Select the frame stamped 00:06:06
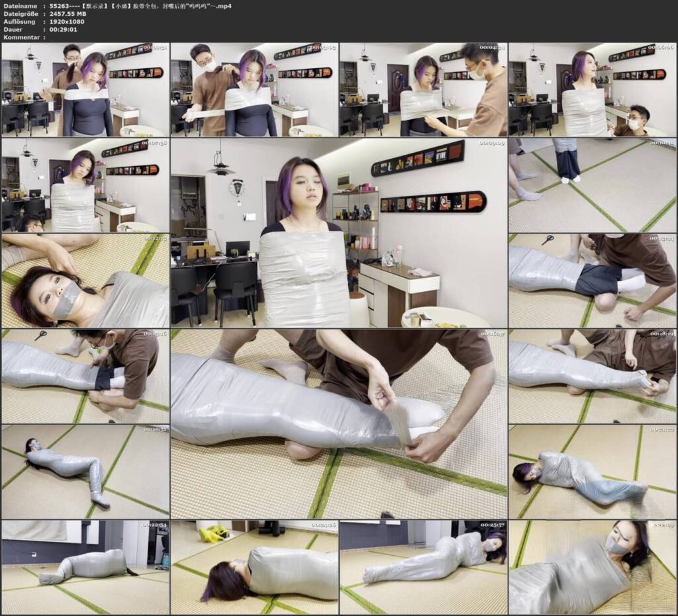Viewport: 678px width, 616px height. [593, 89]
